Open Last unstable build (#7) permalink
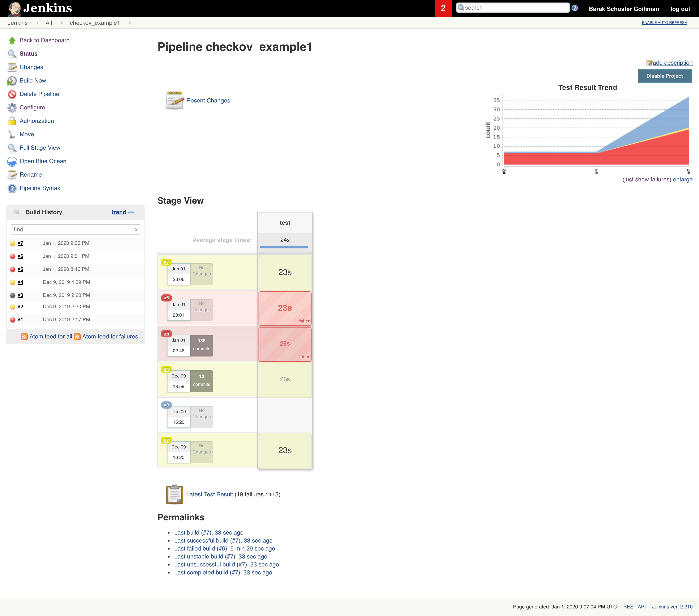The width and height of the screenshot is (699, 616). [221, 557]
